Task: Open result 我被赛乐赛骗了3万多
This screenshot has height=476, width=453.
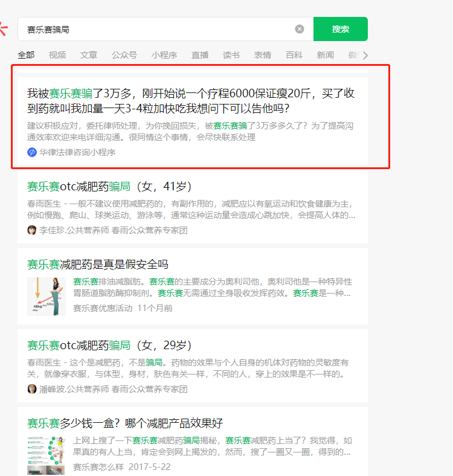Action: tap(191, 101)
